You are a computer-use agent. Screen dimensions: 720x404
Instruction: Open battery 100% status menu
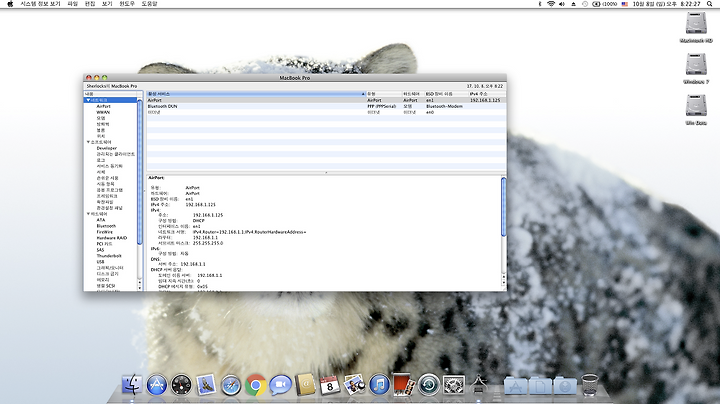coord(605,4)
